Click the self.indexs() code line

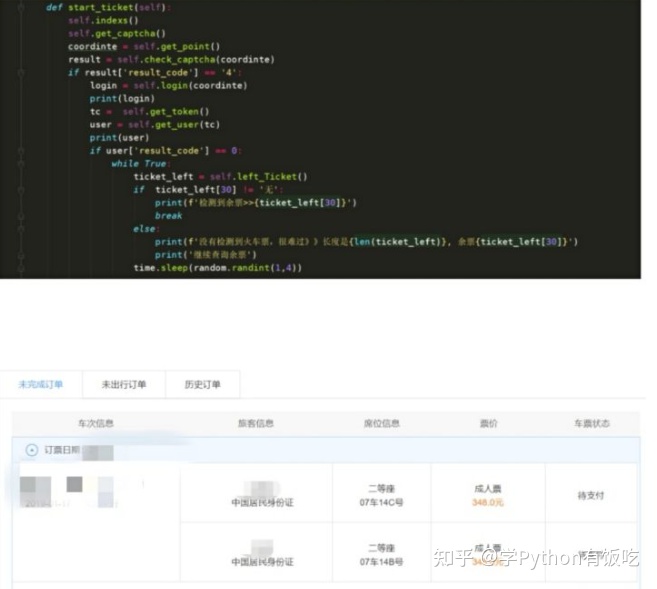pos(103,21)
